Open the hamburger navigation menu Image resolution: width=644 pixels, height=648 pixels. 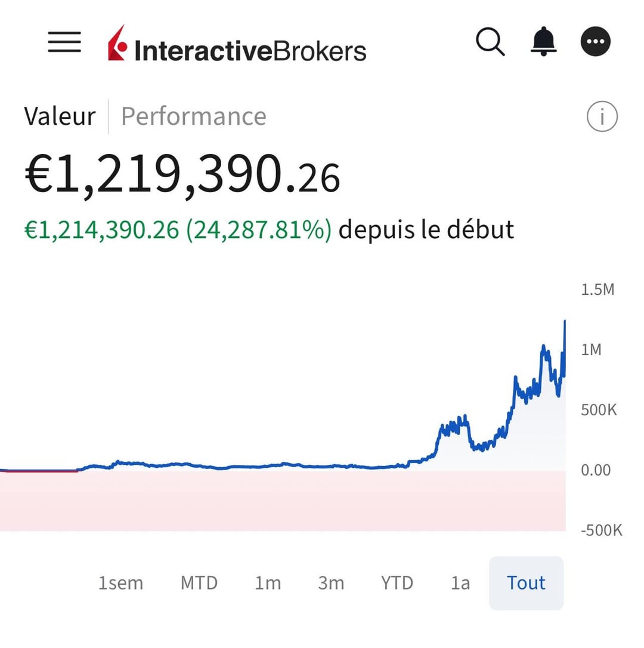(64, 42)
